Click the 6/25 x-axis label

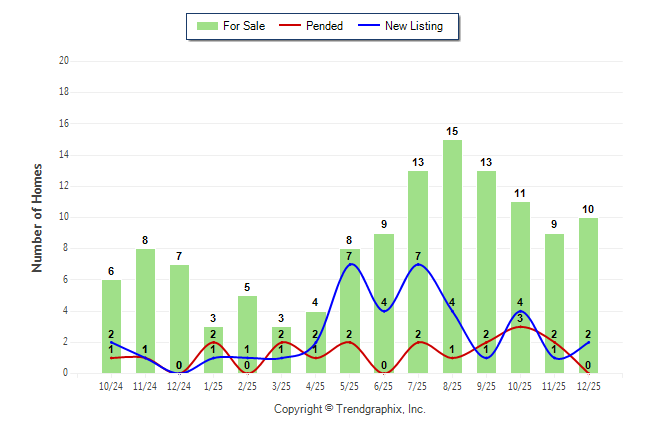(384, 386)
